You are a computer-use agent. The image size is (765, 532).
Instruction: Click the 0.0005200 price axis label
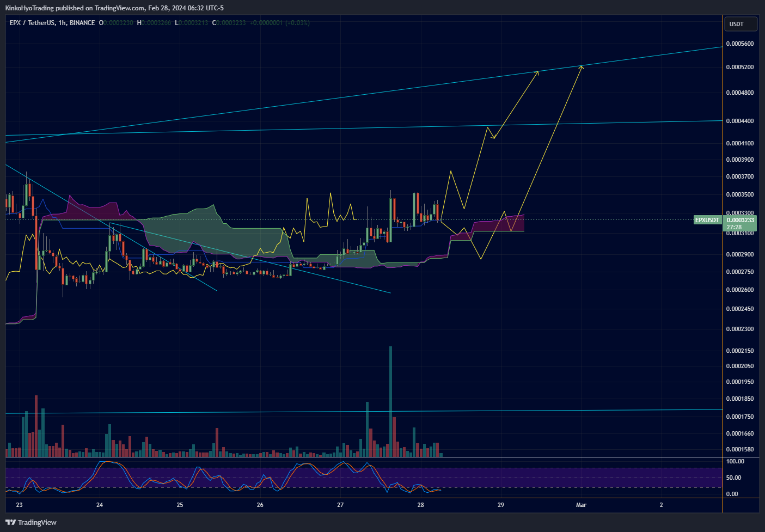pos(740,67)
